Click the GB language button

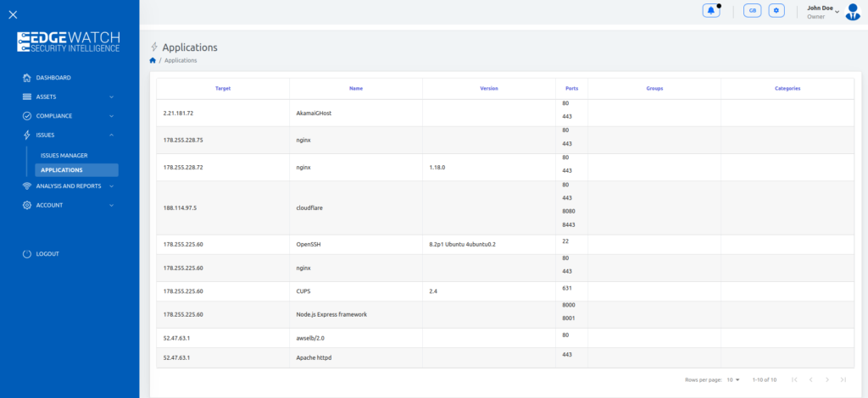pos(751,10)
